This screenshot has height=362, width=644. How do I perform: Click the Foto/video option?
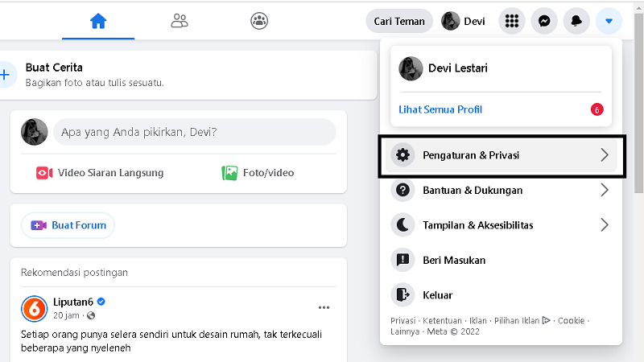point(258,173)
